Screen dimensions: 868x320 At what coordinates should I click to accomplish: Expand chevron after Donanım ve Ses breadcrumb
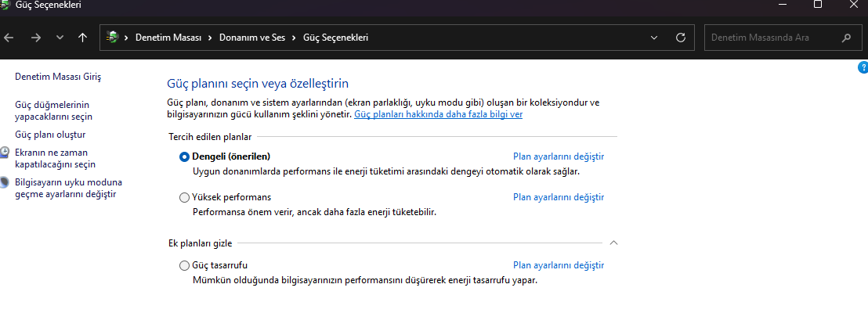[x=295, y=38]
